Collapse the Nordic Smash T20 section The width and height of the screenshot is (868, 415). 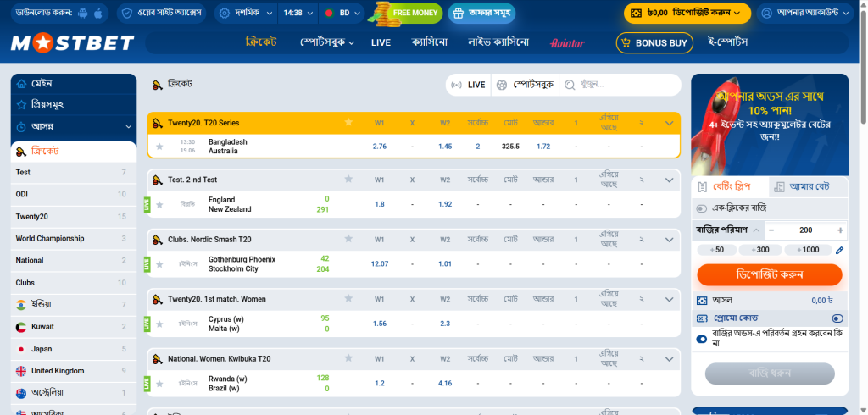[669, 239]
